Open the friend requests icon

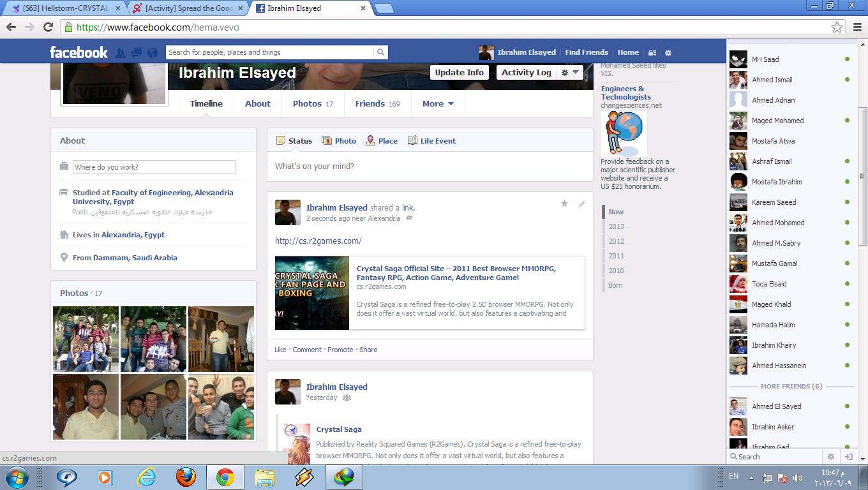point(120,53)
